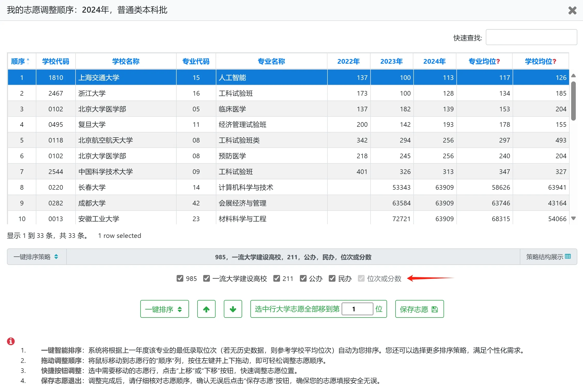Viewport: 583px width, 392px height.
Task: Uncheck the 一流大学建设高校 checkbox
Action: (206, 278)
